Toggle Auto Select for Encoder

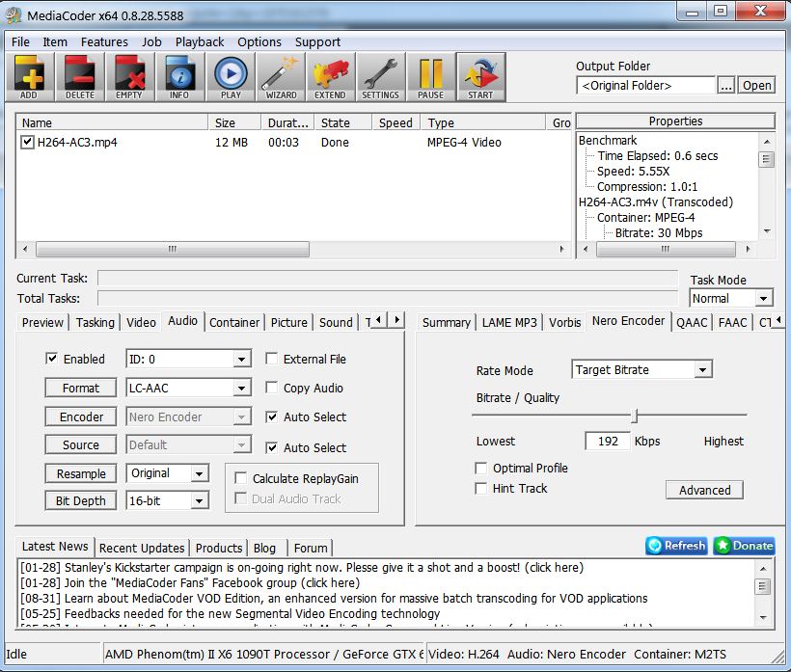pyautogui.click(x=271, y=417)
